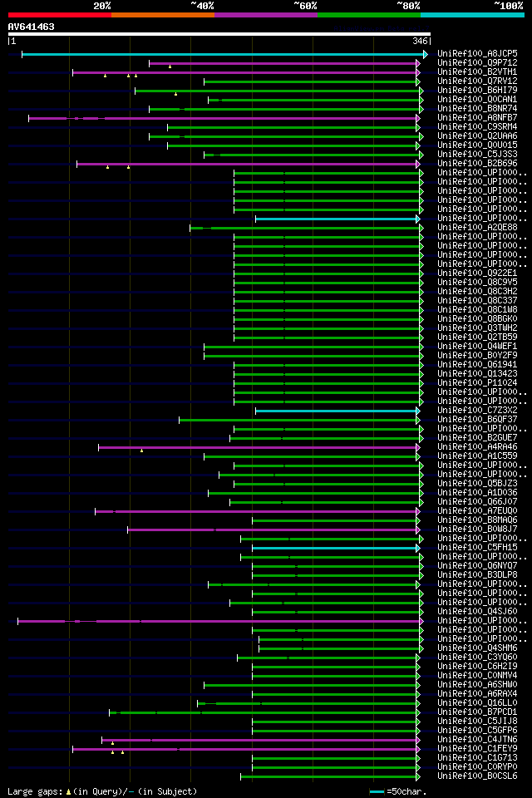Open UniRef100_B2GUE7 entry
Screen dimensions: 532x798
tap(477, 438)
